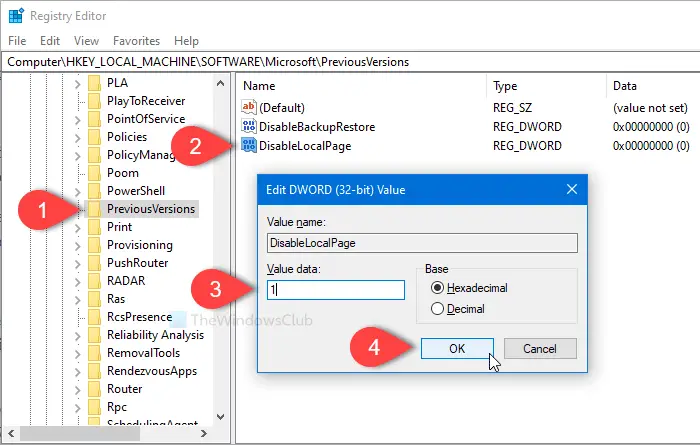Select the RemovalTools key label

pyautogui.click(x=143, y=353)
